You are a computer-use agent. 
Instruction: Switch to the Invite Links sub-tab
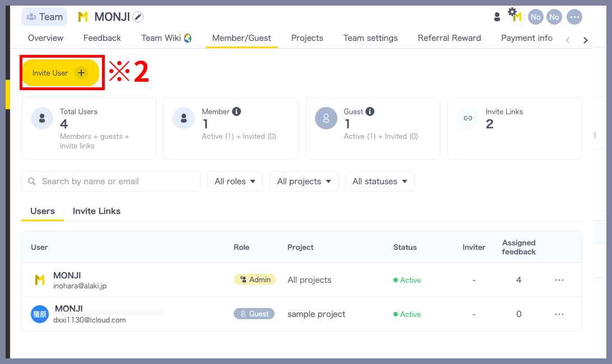pyautogui.click(x=96, y=211)
